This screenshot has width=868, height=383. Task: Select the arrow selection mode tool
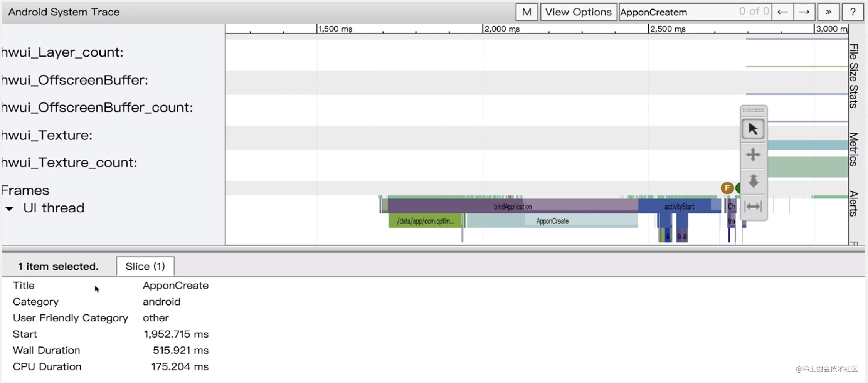tap(753, 129)
